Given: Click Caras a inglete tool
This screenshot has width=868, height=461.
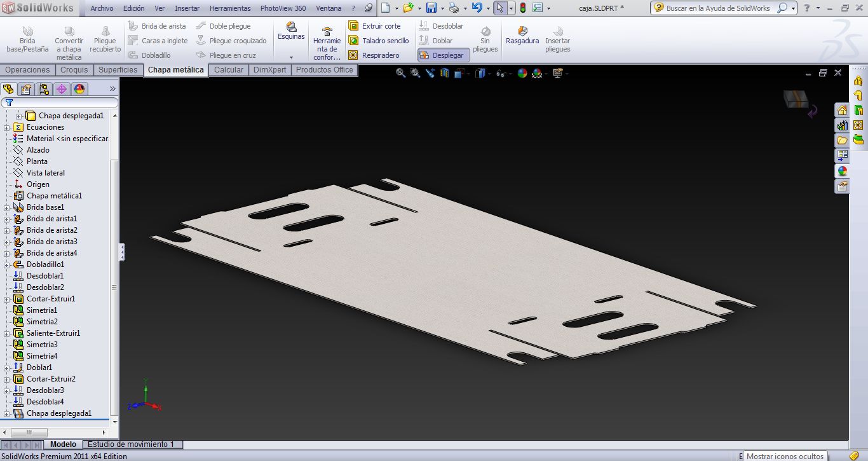Looking at the screenshot, I should [x=158, y=41].
